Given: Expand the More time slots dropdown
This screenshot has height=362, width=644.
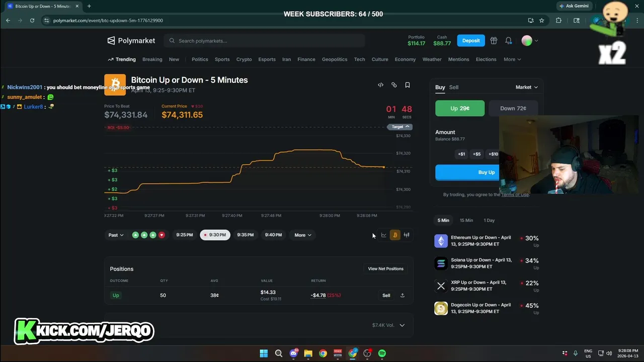Looking at the screenshot, I should tap(302, 235).
